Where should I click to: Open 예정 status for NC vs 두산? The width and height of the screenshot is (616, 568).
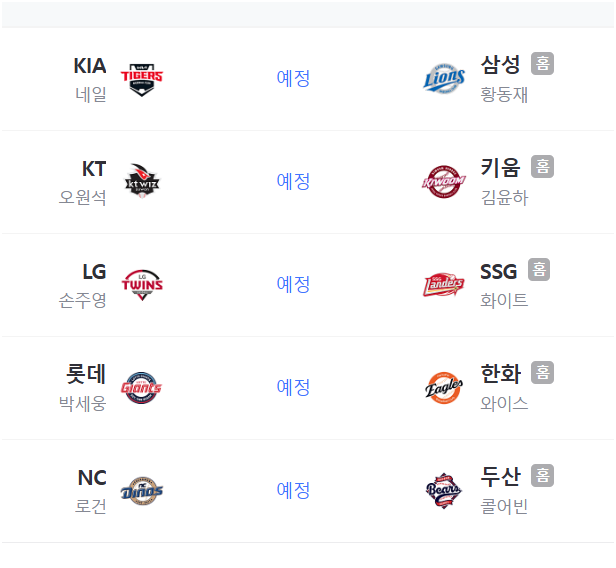pos(293,490)
